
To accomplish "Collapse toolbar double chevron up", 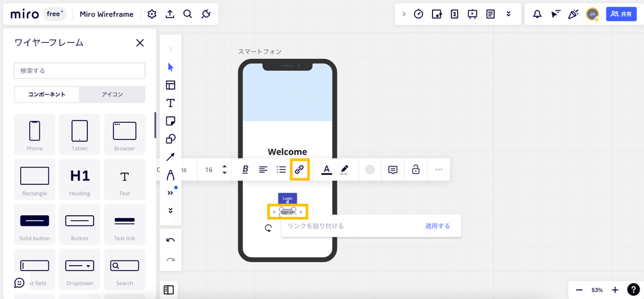I will (171, 49).
